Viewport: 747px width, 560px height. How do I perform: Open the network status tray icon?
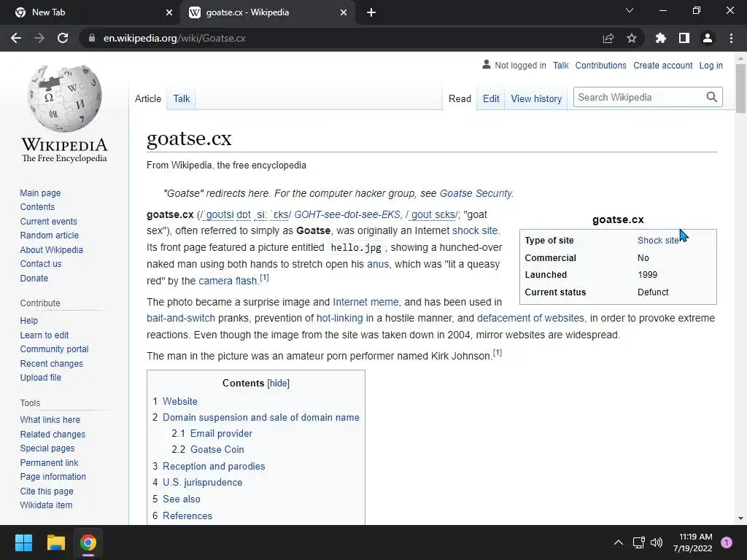click(x=638, y=542)
